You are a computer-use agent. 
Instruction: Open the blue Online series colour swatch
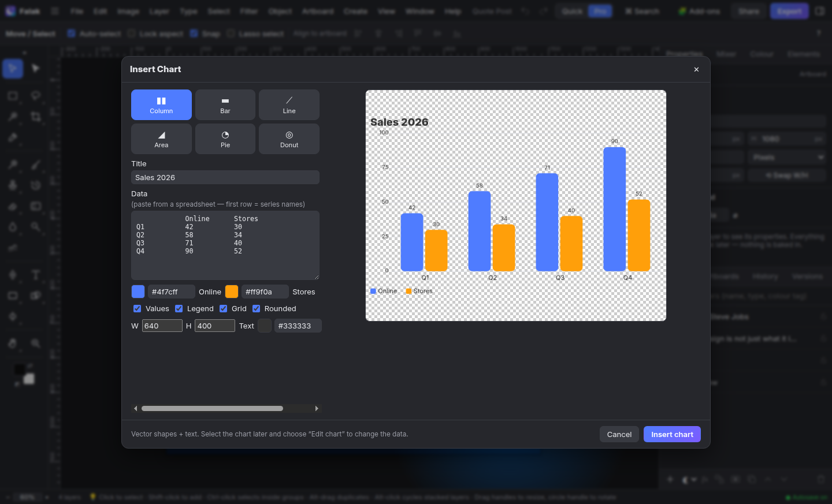(x=138, y=292)
